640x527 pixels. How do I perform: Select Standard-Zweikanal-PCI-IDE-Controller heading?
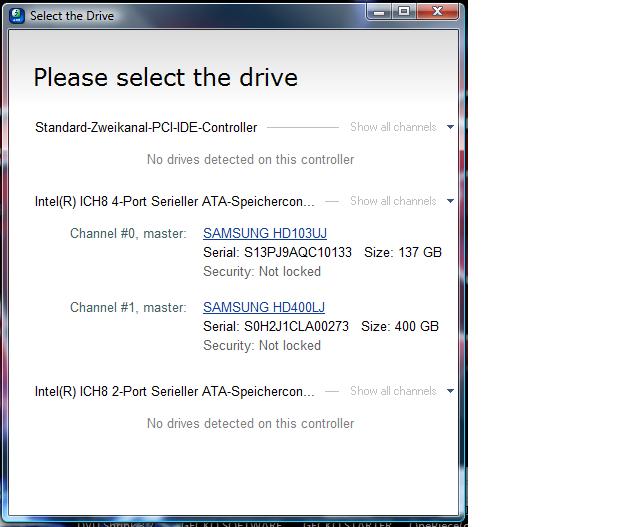(x=146, y=127)
